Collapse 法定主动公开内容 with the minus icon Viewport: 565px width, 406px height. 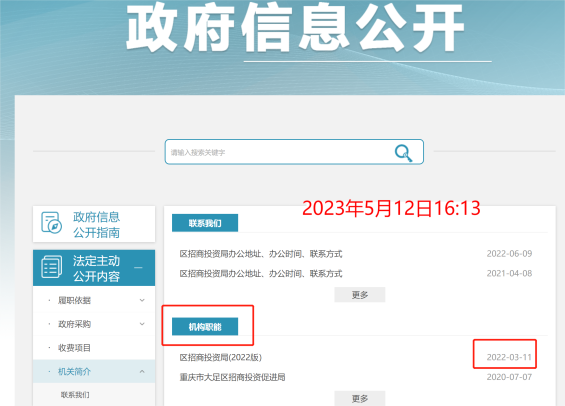tap(138, 268)
